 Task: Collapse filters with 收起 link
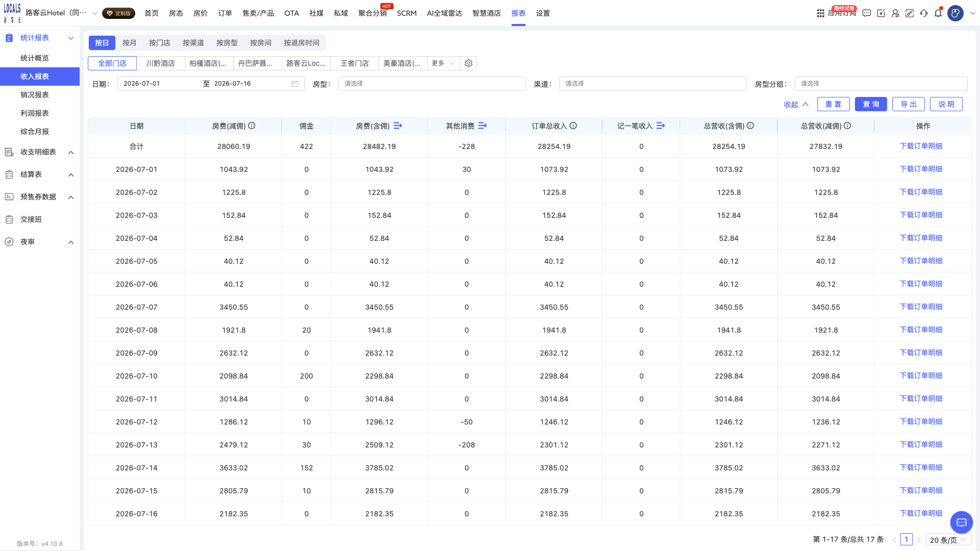(796, 104)
